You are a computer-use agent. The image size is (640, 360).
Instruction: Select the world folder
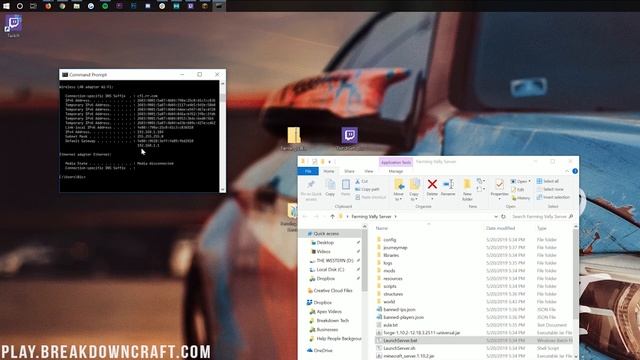coord(389,302)
